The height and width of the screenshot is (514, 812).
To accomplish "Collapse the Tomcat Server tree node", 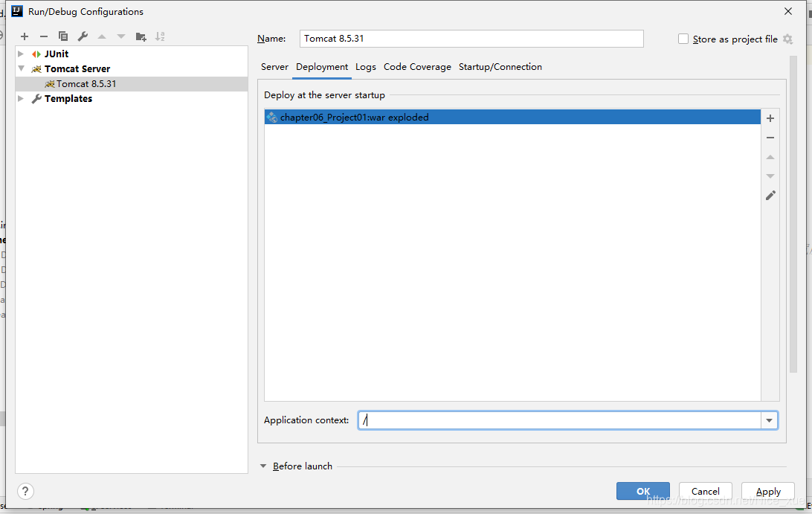I will point(22,68).
